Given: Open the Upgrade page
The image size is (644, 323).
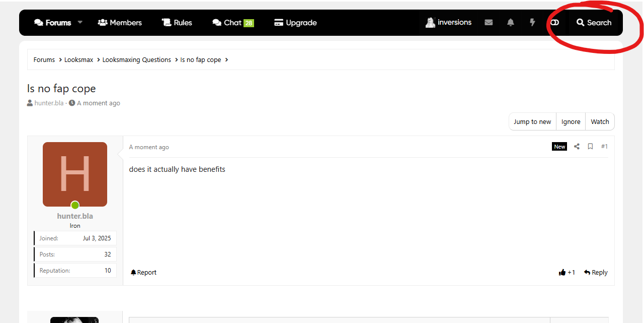Looking at the screenshot, I should click(295, 23).
